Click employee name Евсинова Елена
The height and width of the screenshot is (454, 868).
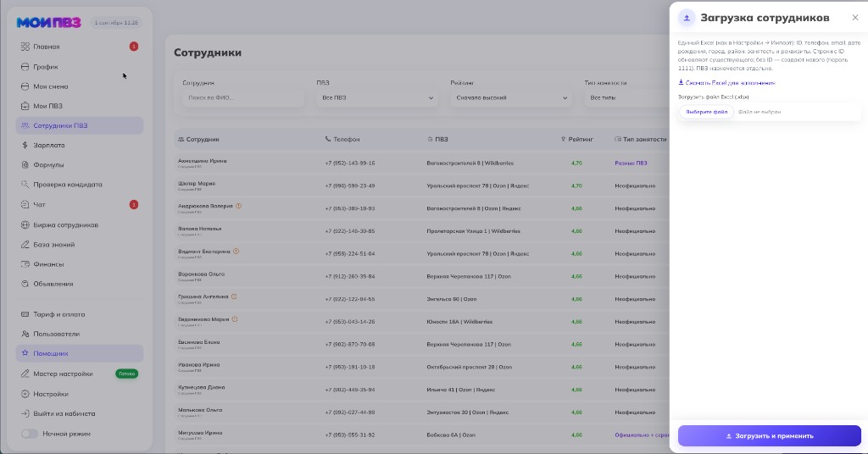click(x=198, y=341)
